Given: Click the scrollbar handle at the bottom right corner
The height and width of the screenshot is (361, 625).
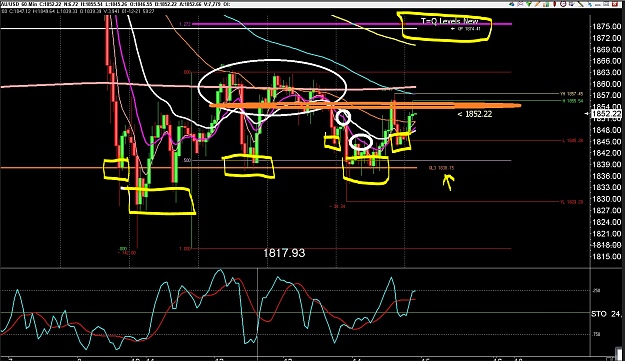Looking at the screenshot, I should 619,353.
